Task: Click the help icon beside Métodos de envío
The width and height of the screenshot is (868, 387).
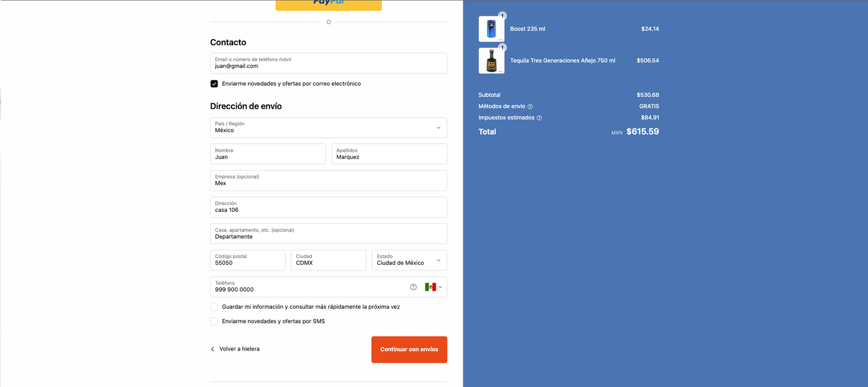Action: coord(530,107)
